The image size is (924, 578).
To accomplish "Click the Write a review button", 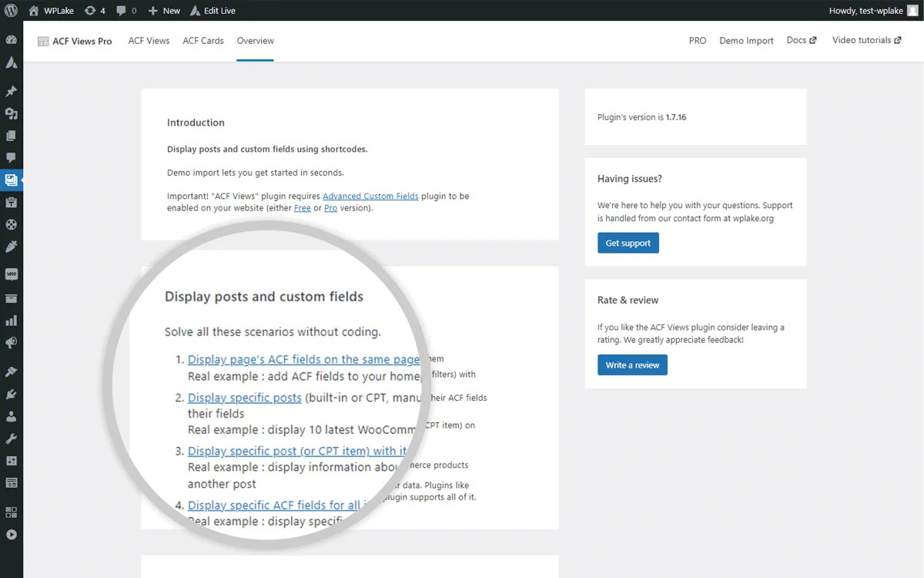I will [x=632, y=365].
